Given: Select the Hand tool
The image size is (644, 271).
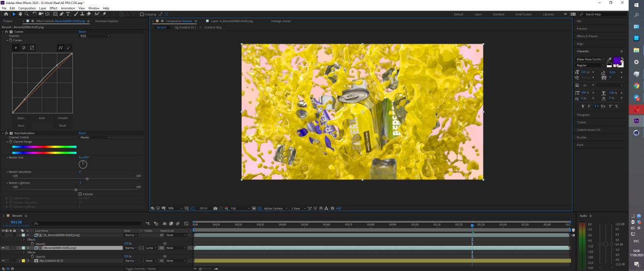Looking at the screenshot, I should click(x=20, y=14).
